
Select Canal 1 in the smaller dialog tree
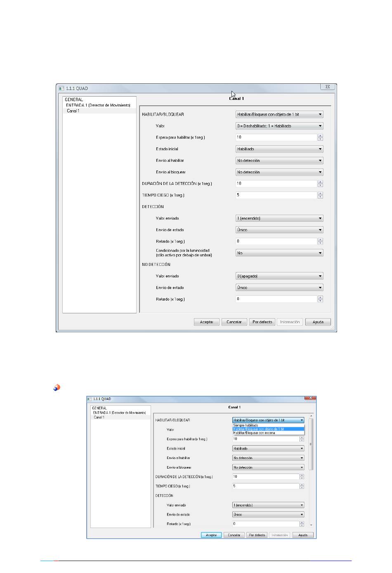(99, 417)
